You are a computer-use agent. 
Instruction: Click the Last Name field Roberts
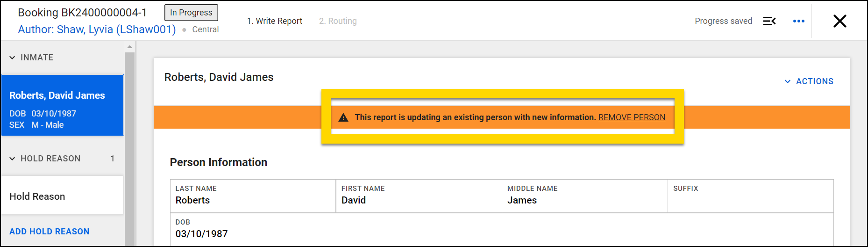point(253,196)
